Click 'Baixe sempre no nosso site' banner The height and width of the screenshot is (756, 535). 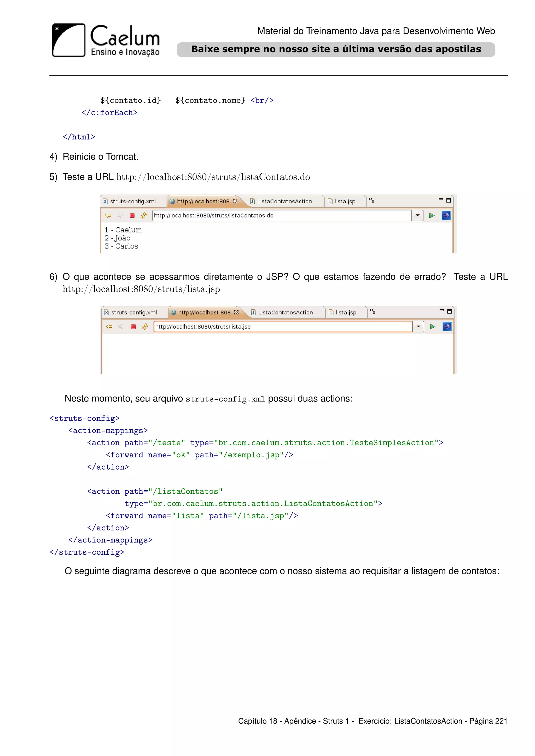pos(336,49)
